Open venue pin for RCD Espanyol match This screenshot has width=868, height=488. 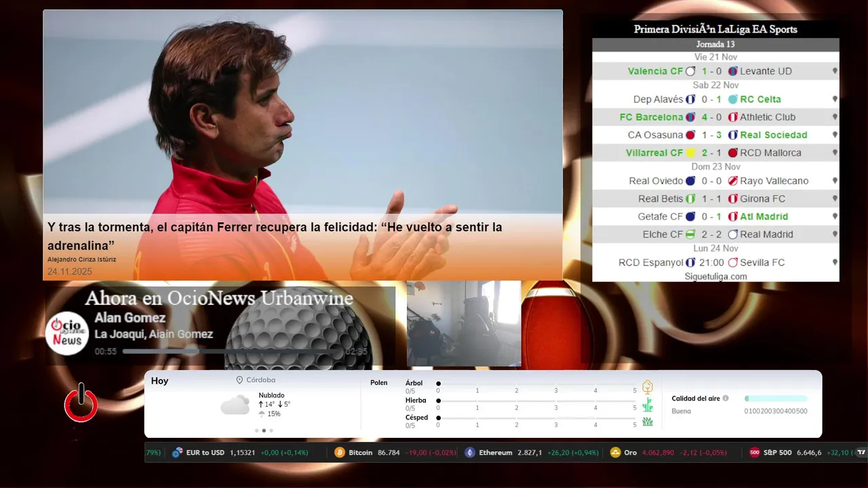835,262
